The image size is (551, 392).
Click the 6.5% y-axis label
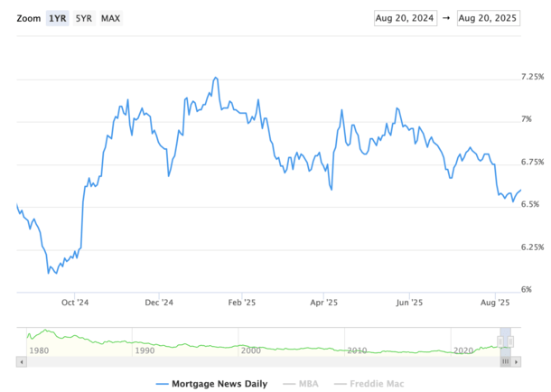pos(530,204)
